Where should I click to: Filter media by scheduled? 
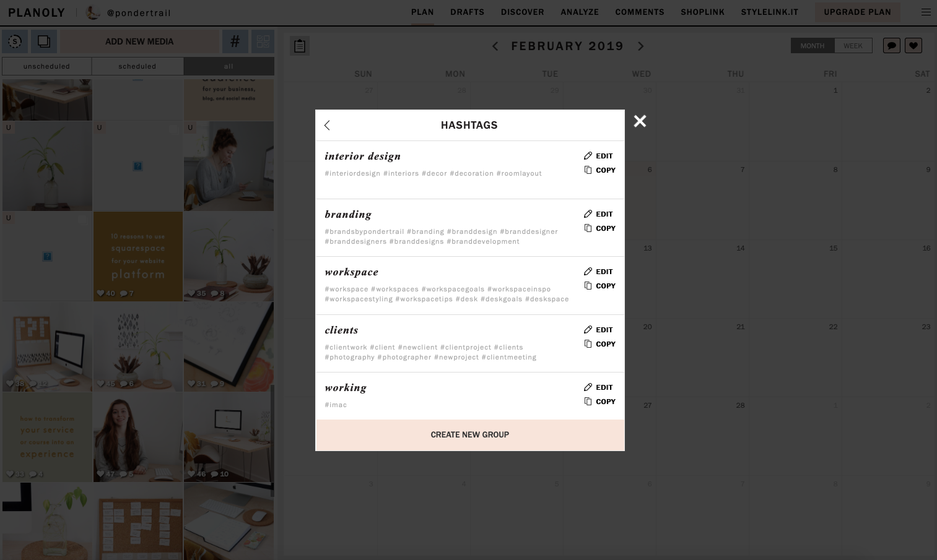point(137,66)
